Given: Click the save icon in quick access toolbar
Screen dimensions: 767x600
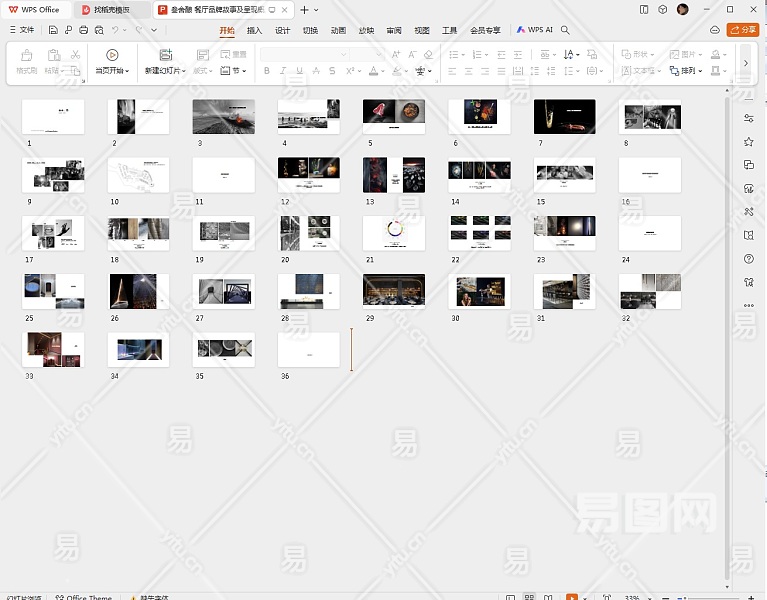Looking at the screenshot, I should point(53,30).
